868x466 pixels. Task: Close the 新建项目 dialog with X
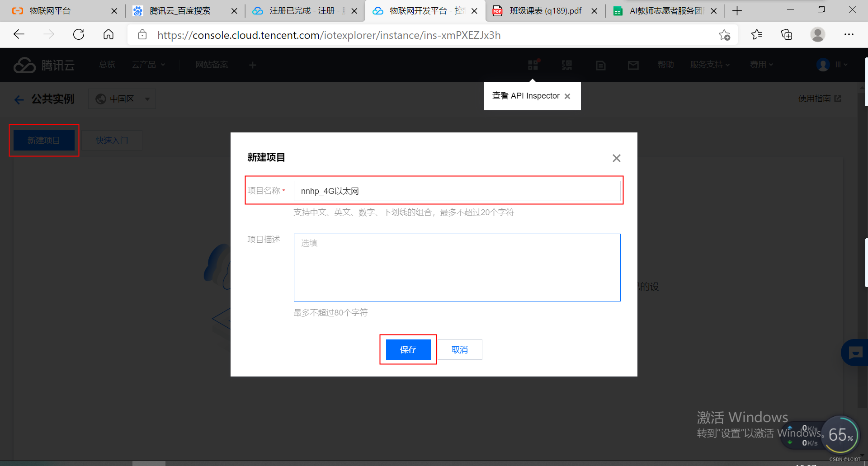(x=616, y=158)
